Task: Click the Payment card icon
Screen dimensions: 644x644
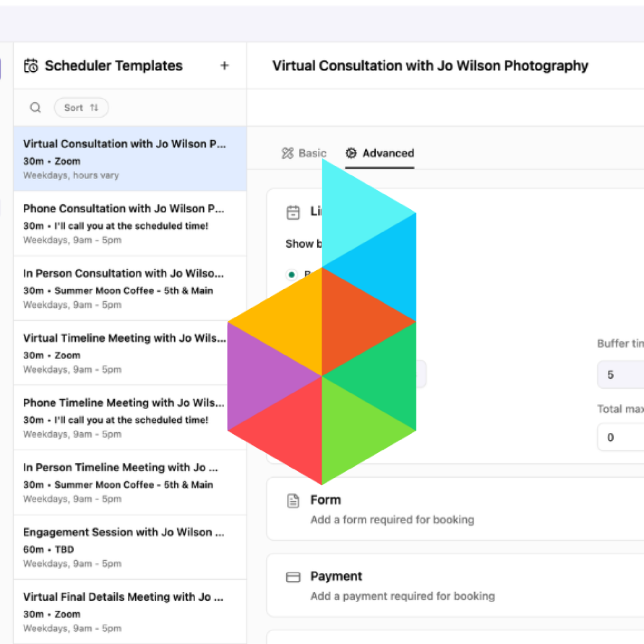Action: [293, 577]
